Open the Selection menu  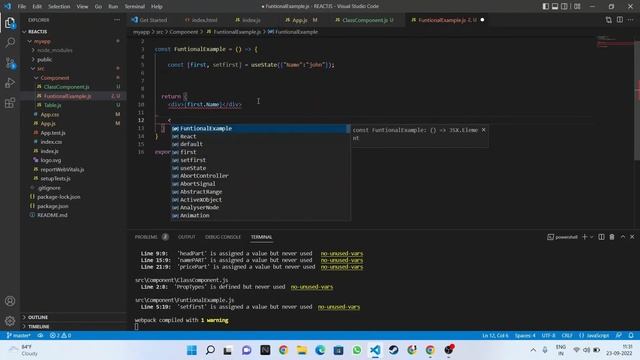pos(59,7)
